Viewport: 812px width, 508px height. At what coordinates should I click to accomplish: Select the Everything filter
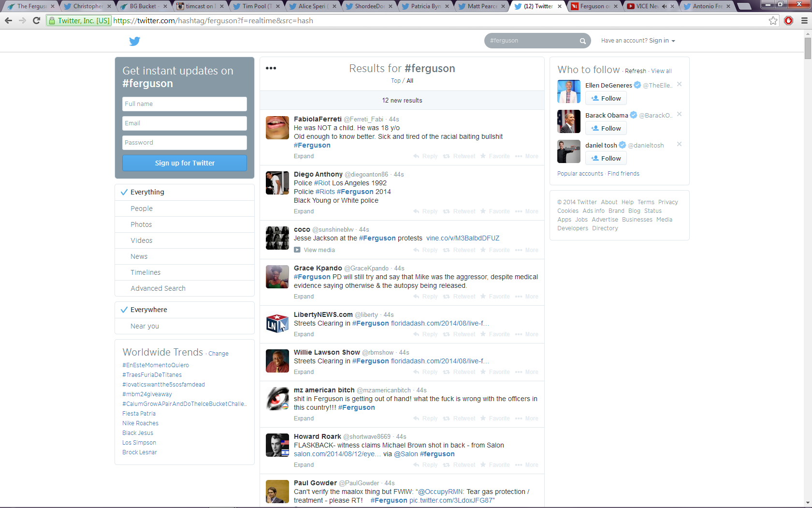[x=185, y=192]
